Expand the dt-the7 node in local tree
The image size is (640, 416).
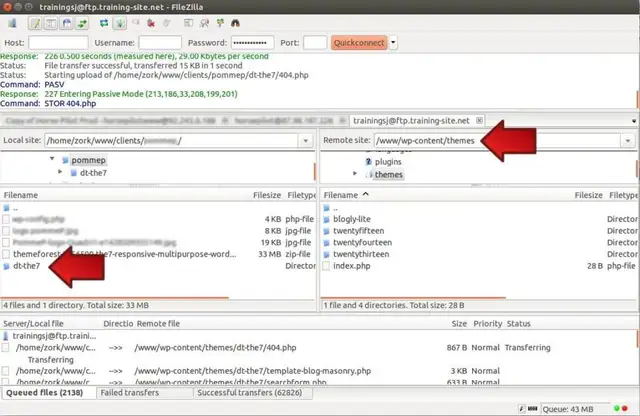[60, 172]
